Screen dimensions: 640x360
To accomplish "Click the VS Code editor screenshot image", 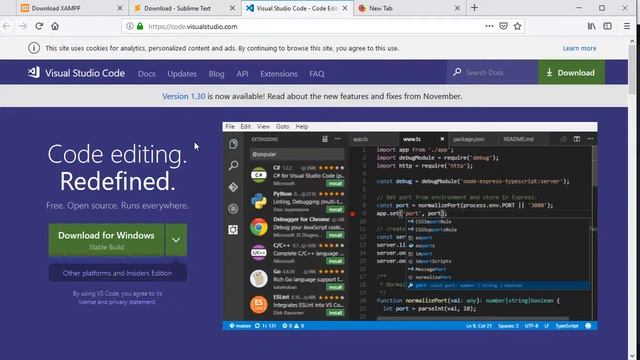I will (410, 226).
